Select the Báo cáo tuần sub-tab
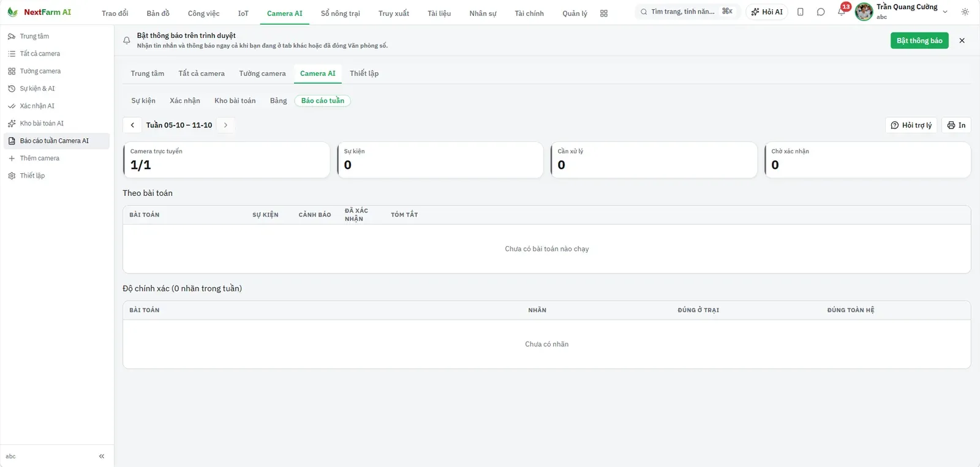 323,101
